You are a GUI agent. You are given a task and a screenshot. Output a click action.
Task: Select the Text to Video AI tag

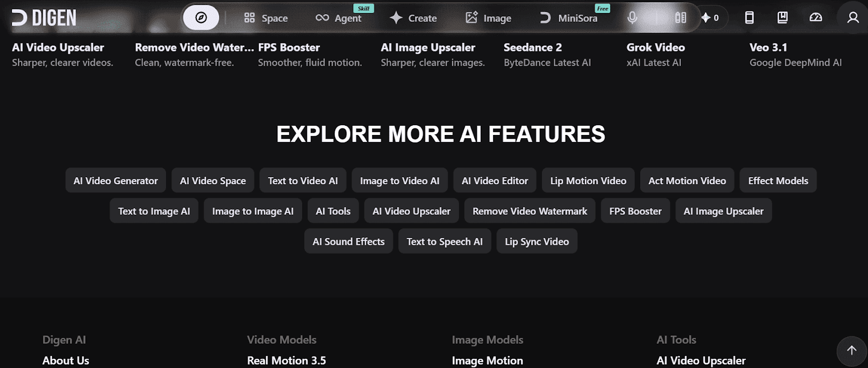303,180
